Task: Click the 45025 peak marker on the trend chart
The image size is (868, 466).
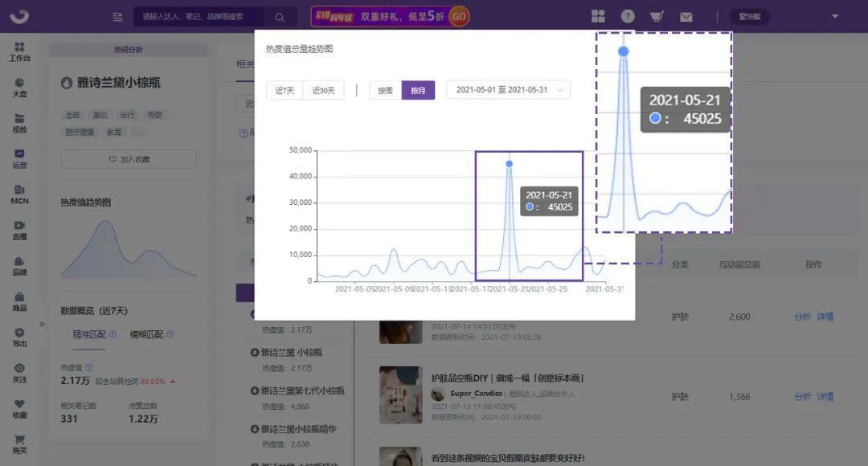Action: [509, 162]
